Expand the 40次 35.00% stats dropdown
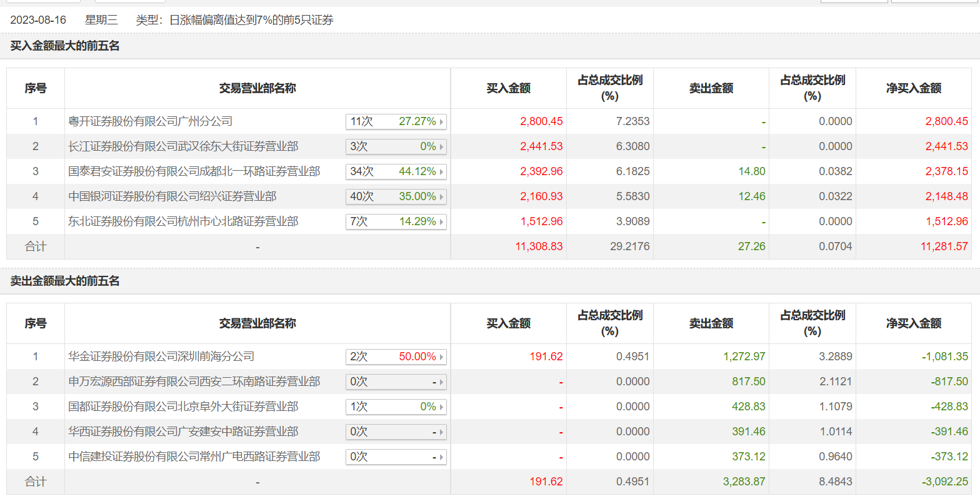This screenshot has height=496, width=980. [396, 196]
